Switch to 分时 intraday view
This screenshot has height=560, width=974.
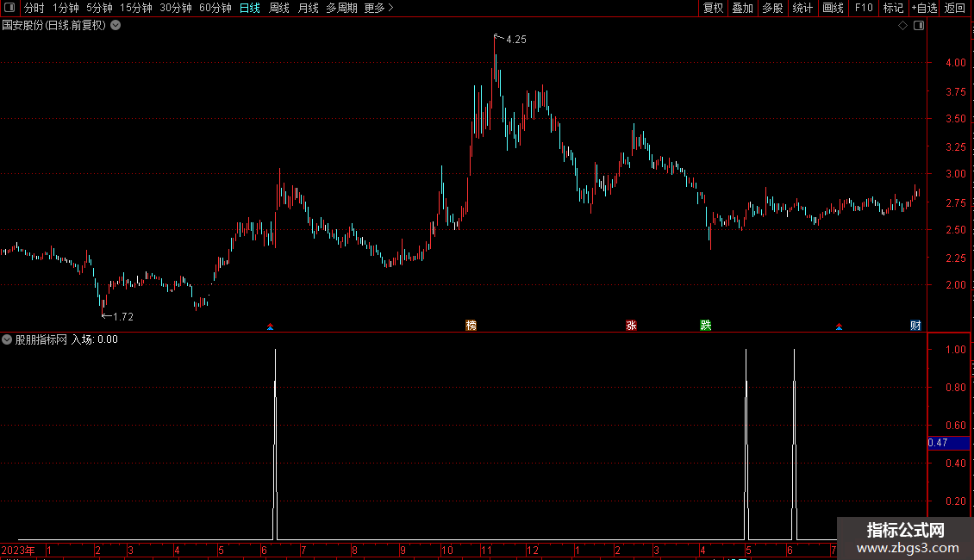coord(34,8)
